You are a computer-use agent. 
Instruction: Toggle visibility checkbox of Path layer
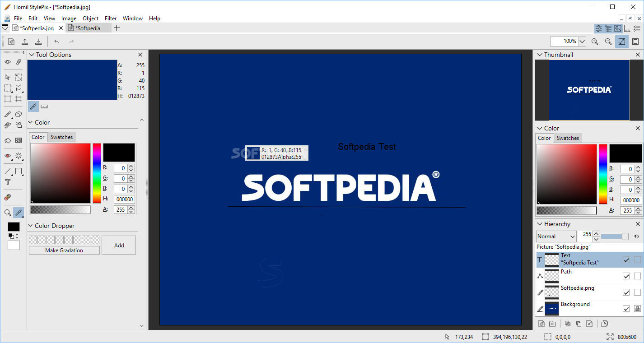[x=626, y=276]
